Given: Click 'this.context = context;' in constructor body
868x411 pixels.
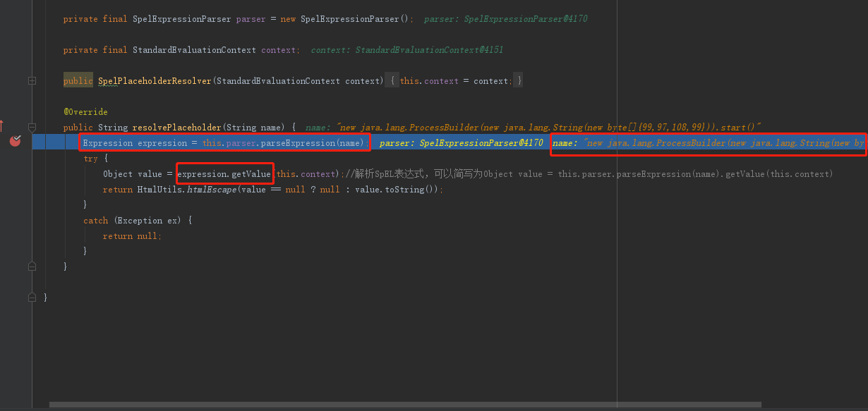Looking at the screenshot, I should click(454, 81).
